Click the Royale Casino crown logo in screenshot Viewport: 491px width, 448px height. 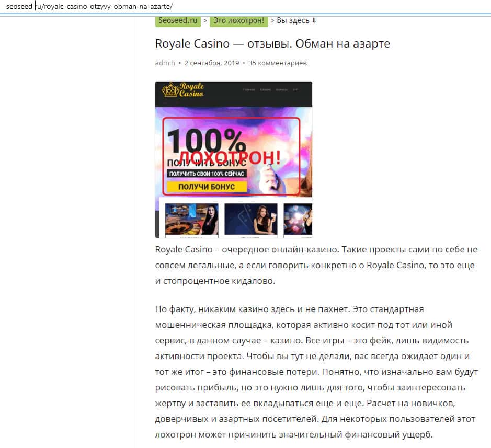[x=182, y=90]
